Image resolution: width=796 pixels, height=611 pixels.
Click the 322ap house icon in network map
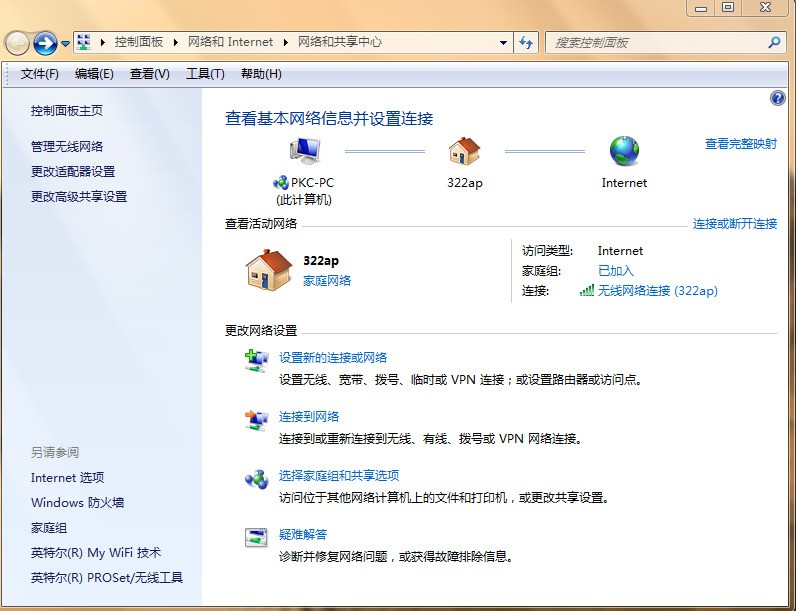coord(464,151)
